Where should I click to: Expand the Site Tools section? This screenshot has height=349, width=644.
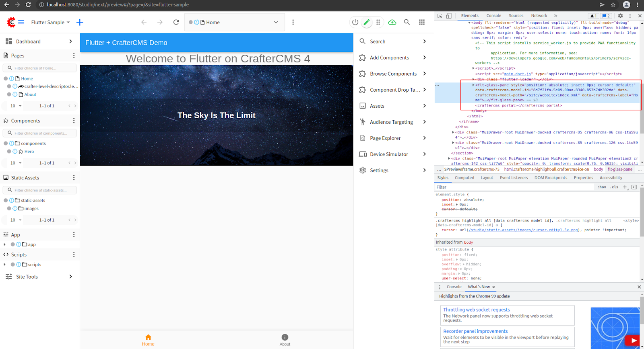tap(70, 277)
